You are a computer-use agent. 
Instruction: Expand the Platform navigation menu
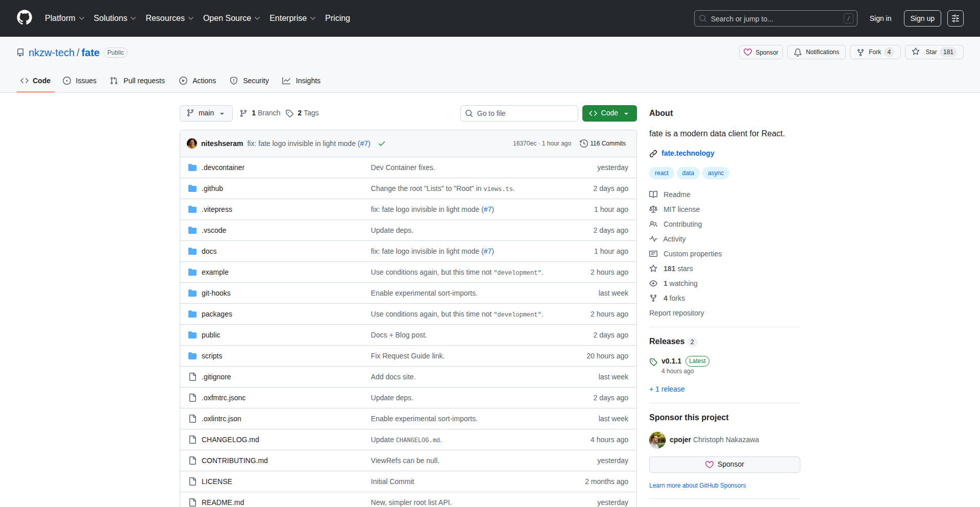pyautogui.click(x=64, y=18)
